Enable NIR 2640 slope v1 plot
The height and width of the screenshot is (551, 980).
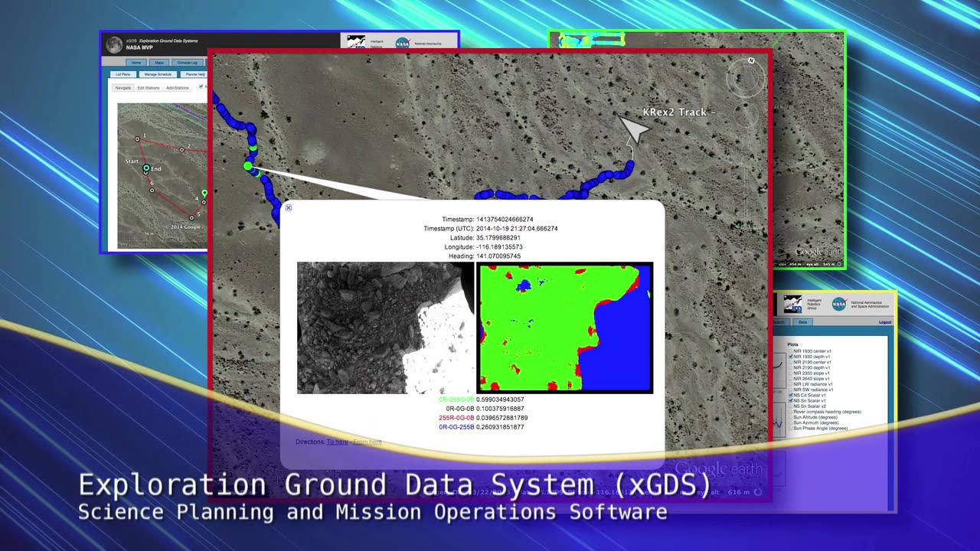790,379
